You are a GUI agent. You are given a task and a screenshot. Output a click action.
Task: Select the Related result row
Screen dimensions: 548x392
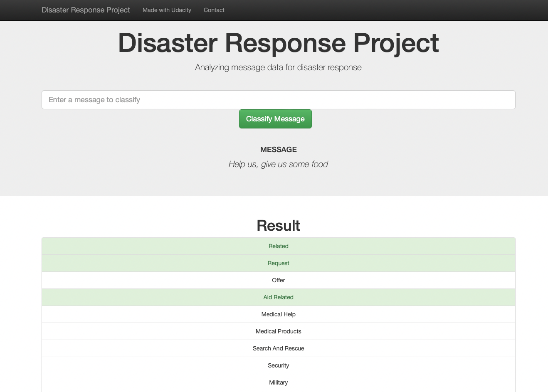[x=279, y=246]
